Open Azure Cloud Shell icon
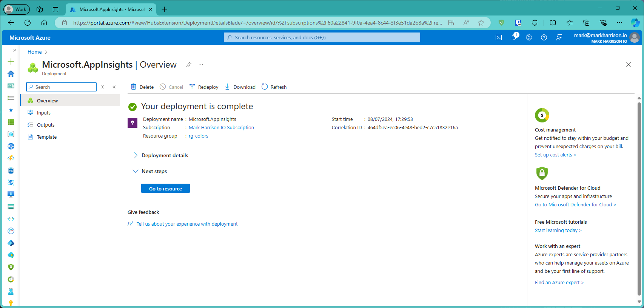The height and width of the screenshot is (308, 644). (499, 37)
